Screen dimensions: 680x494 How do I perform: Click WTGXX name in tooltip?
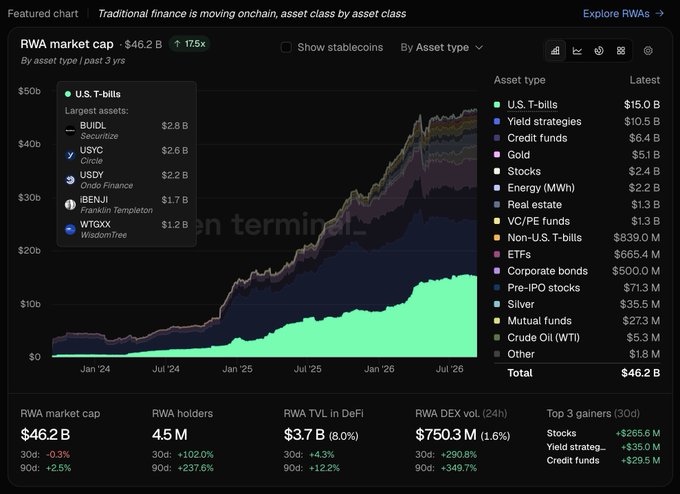click(95, 224)
